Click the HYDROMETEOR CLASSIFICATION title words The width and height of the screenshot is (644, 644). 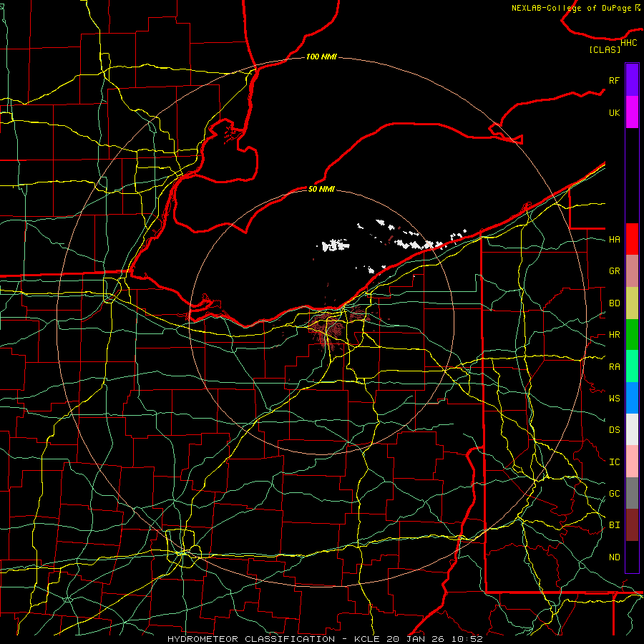click(251, 639)
